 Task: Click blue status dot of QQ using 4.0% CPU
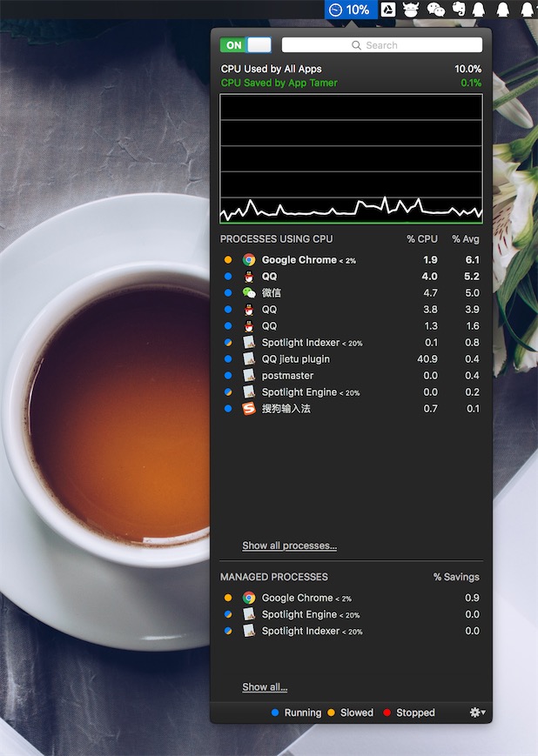228,277
